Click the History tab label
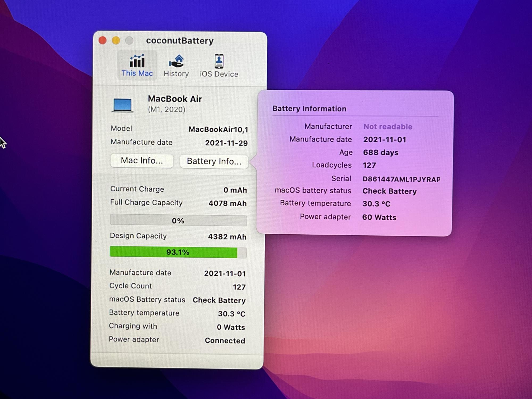 coord(176,74)
